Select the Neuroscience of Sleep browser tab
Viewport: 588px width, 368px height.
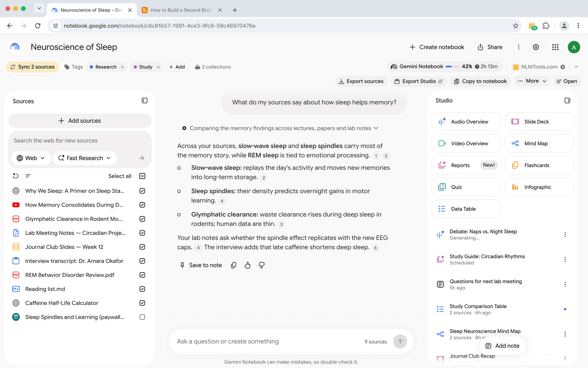92,10
